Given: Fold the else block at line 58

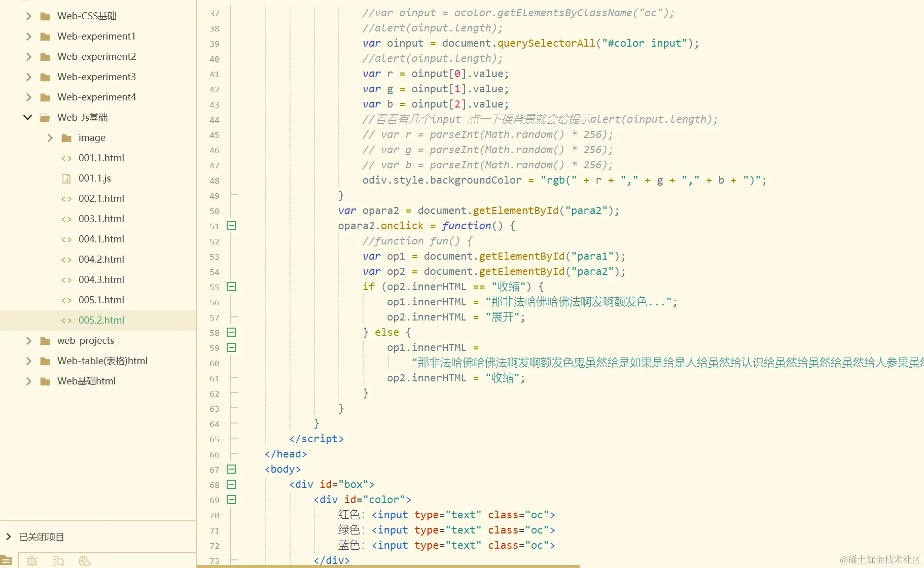Looking at the screenshot, I should pyautogui.click(x=231, y=332).
